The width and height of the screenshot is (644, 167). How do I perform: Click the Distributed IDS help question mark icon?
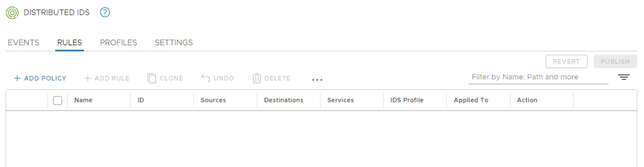(105, 12)
